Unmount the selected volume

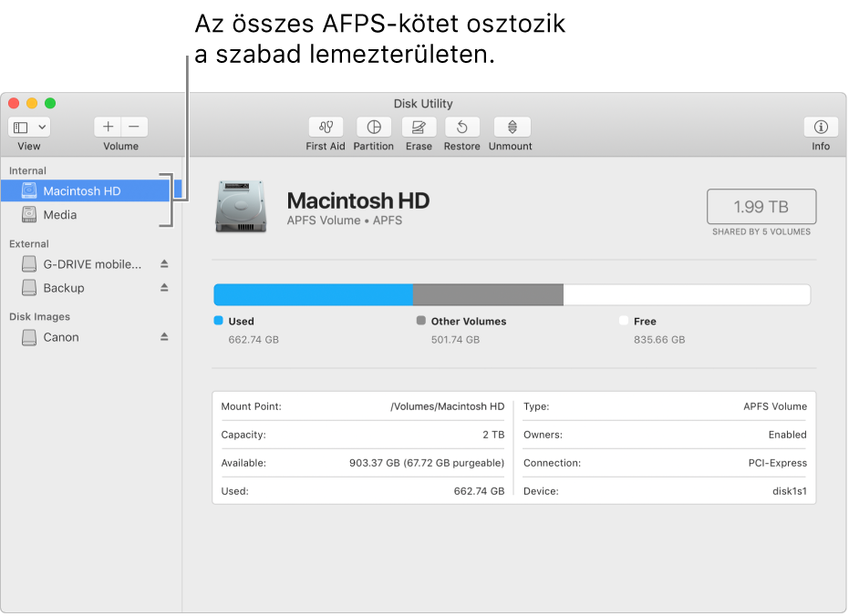(512, 127)
